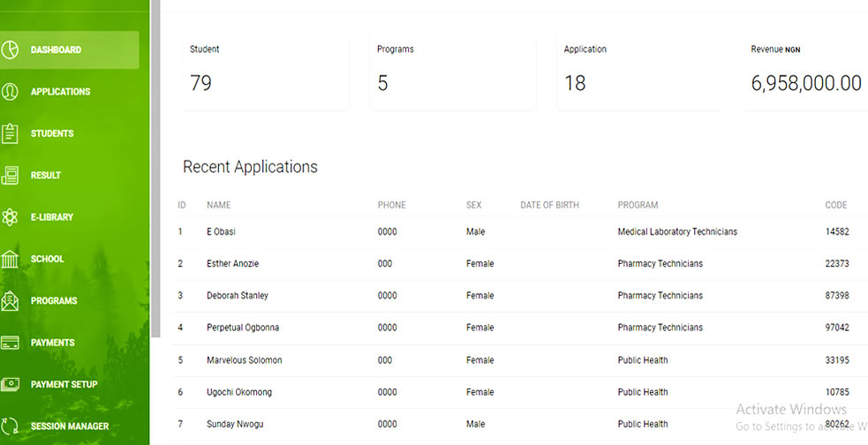
Task: Click the Payment Setup money icon
Action: (10, 384)
